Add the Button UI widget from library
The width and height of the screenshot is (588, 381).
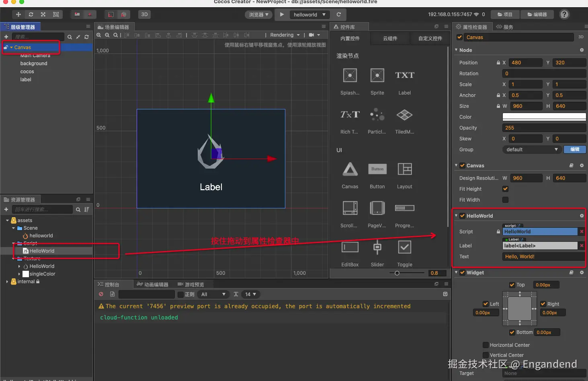377,169
